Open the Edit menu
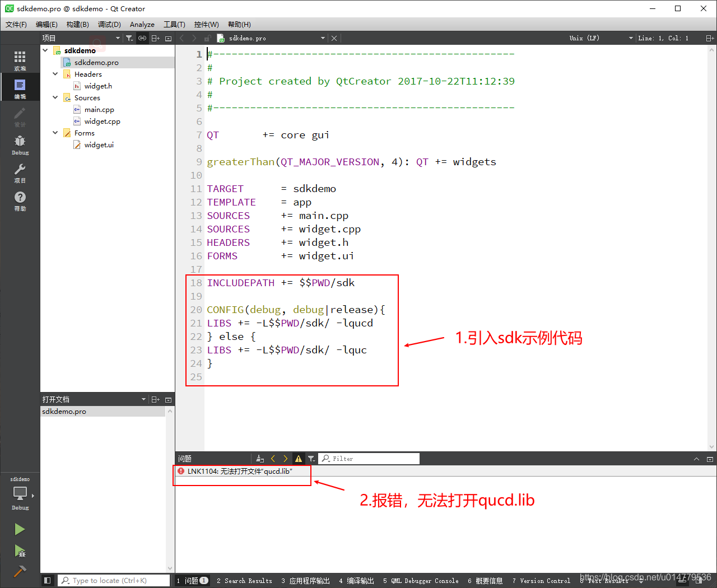The height and width of the screenshot is (588, 717). pos(46,24)
